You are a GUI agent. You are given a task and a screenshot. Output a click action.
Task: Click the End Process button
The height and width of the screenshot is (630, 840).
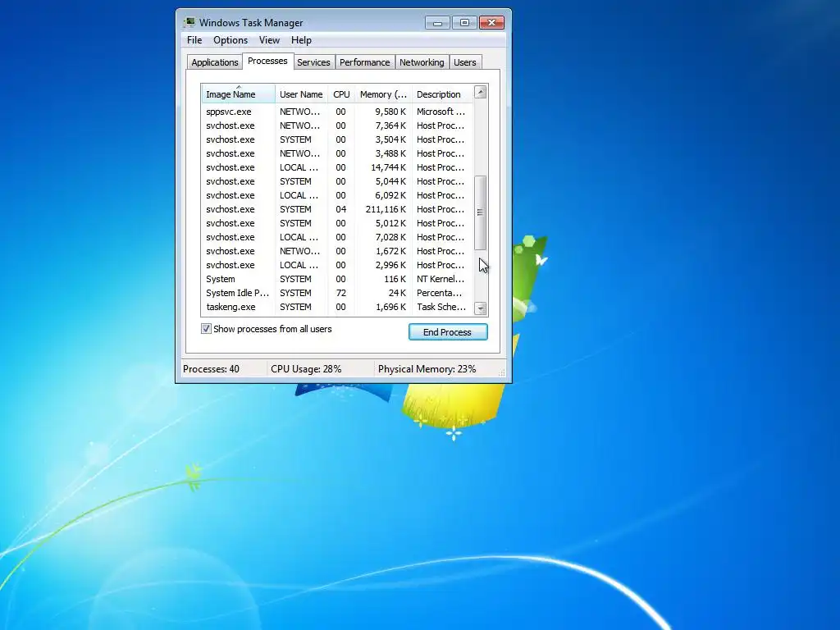pyautogui.click(x=448, y=332)
